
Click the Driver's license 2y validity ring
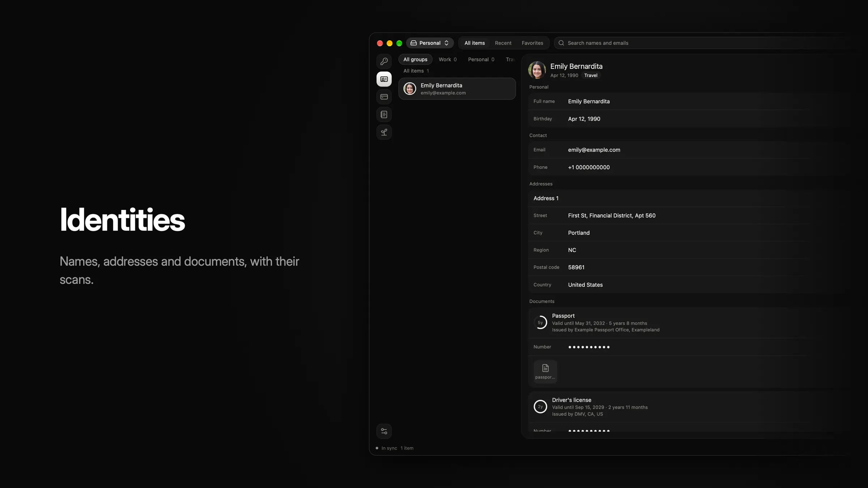[x=540, y=407]
